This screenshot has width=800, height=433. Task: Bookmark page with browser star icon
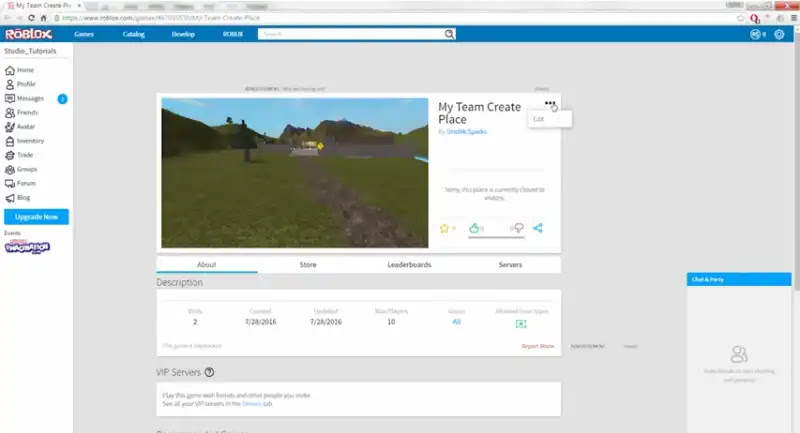[x=740, y=18]
